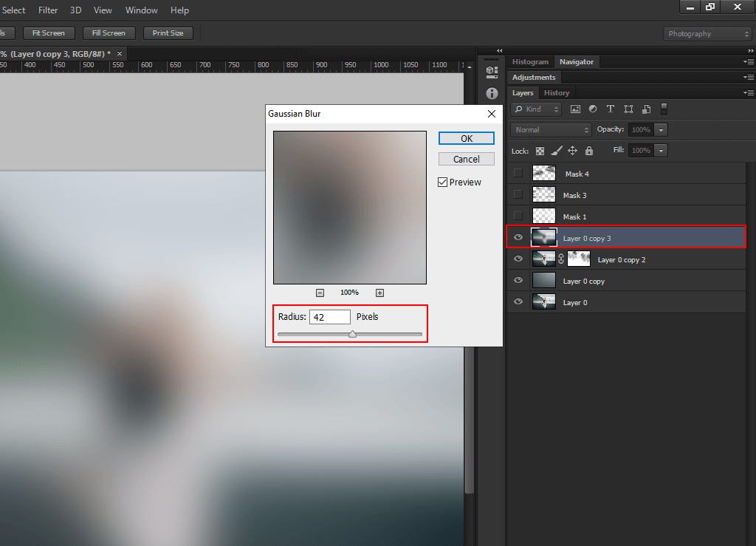Toggle the layer filtering switch
756x546 pixels.
tap(664, 109)
